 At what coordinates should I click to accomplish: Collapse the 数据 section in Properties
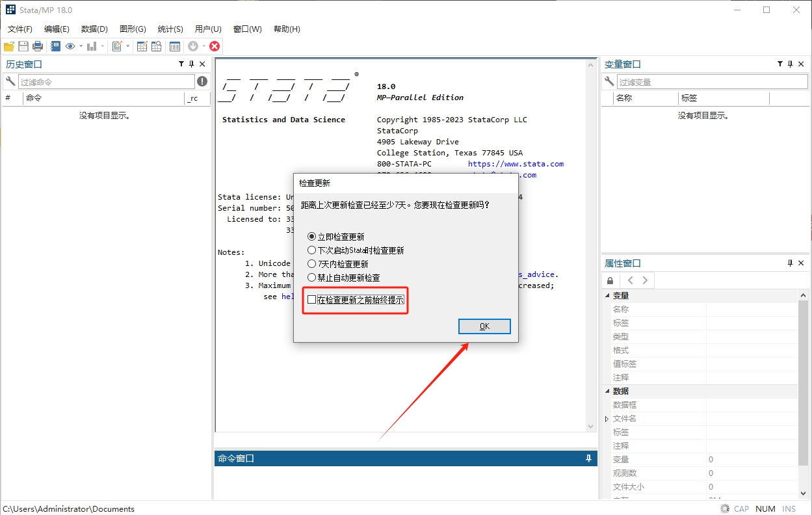pos(608,391)
